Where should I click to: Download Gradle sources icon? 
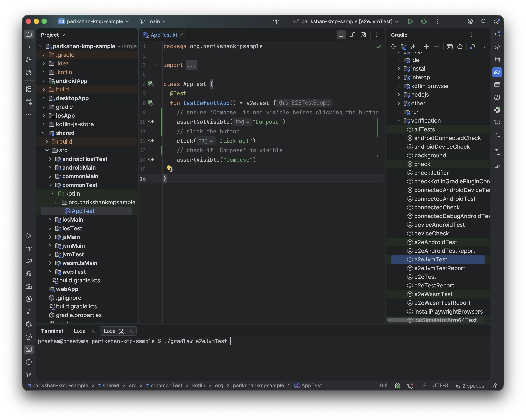pos(414,47)
